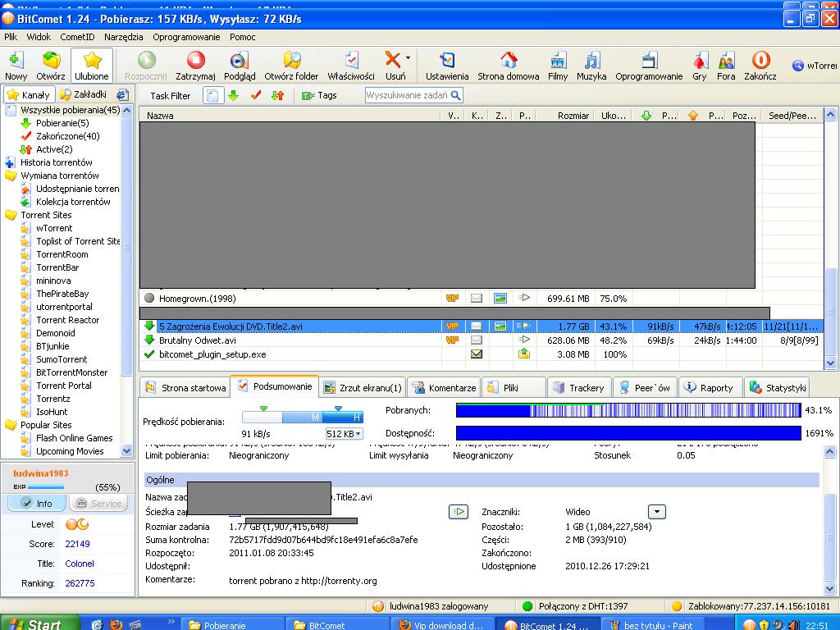Open the Fora toolbar icon
Viewport: 840px width, 630px height.
point(726,66)
